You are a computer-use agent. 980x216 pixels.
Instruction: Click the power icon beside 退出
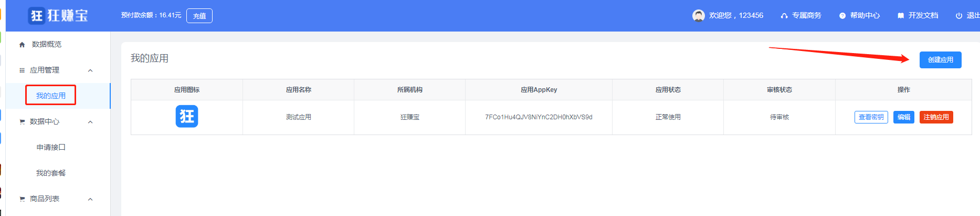(959, 16)
